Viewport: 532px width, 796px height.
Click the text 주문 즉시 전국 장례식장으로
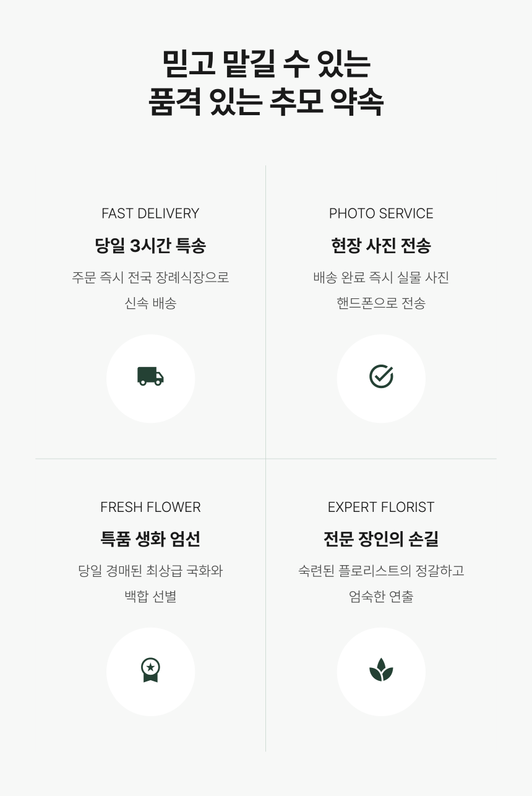tap(150, 277)
